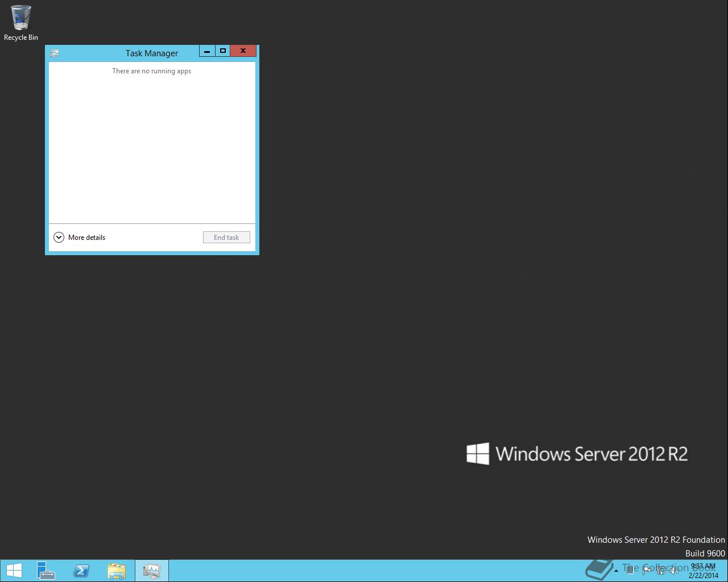Open File Explorer from the taskbar
Image resolution: width=728 pixels, height=582 pixels.
tap(117, 571)
